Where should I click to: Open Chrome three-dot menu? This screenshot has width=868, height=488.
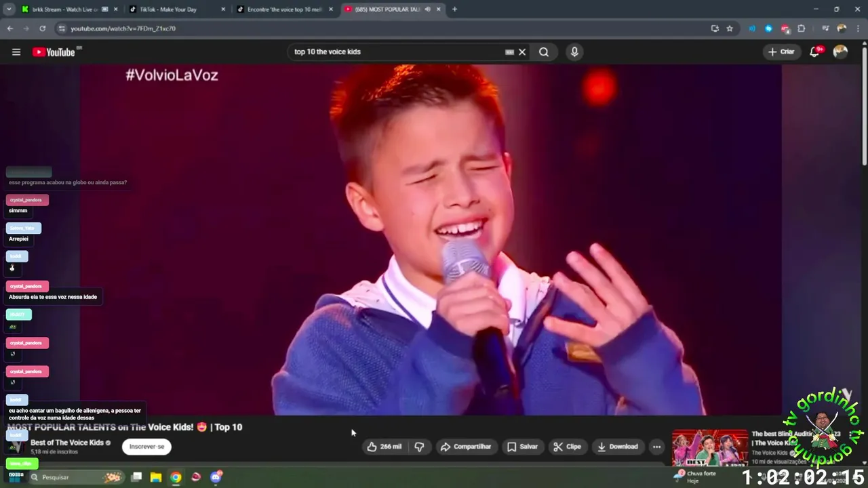(x=857, y=28)
